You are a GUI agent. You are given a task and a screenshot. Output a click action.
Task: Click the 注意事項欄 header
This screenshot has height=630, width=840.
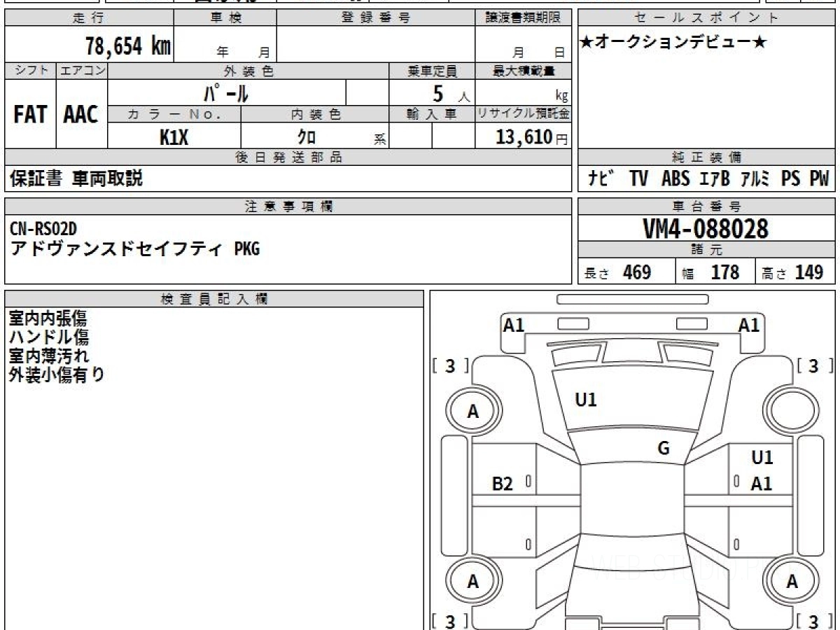[288, 206]
